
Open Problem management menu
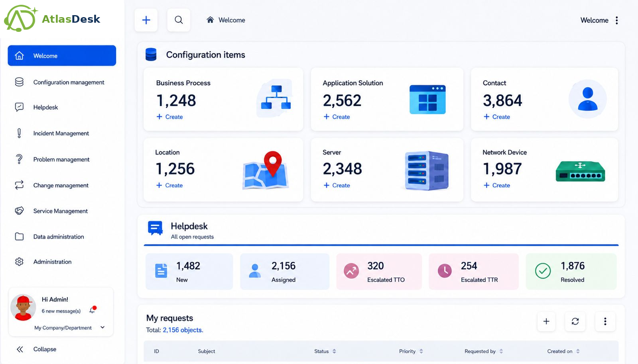(x=62, y=159)
